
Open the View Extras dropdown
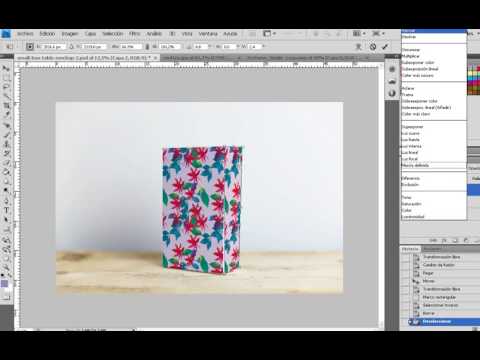click(269, 34)
